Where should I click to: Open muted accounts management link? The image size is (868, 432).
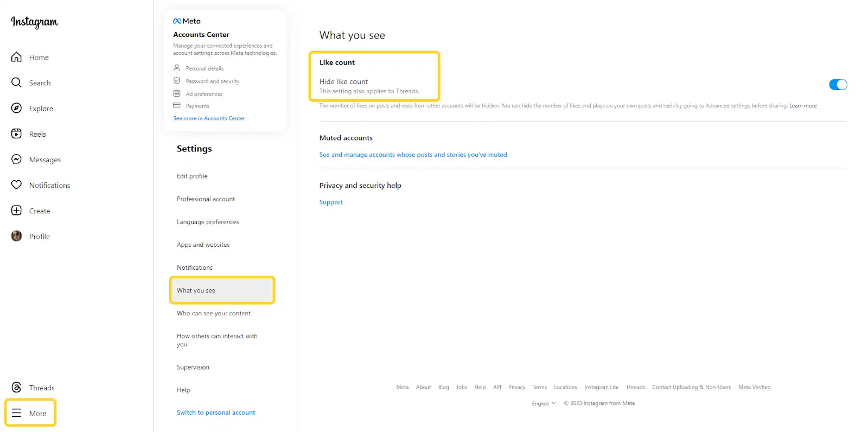(x=413, y=155)
